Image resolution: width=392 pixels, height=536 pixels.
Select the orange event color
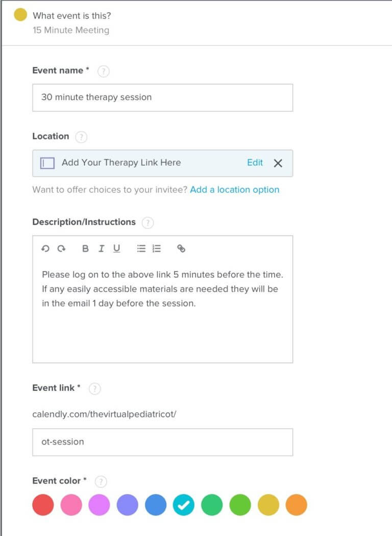296,505
